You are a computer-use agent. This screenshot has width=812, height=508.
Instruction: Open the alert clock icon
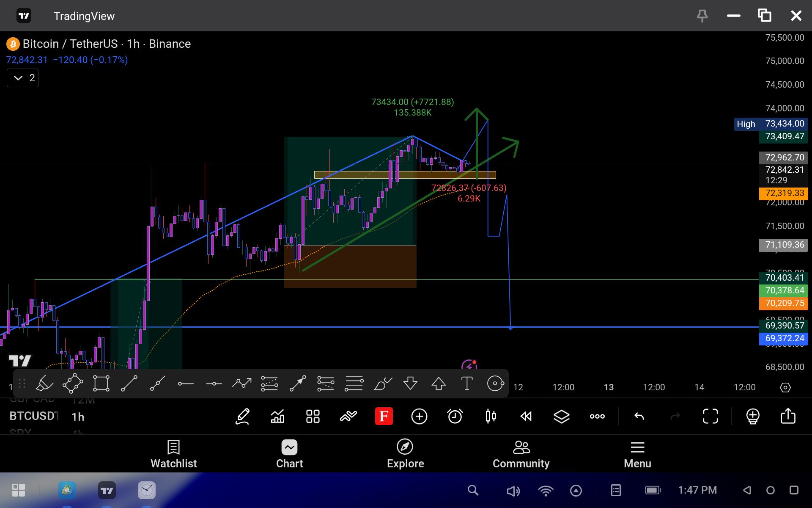(455, 417)
